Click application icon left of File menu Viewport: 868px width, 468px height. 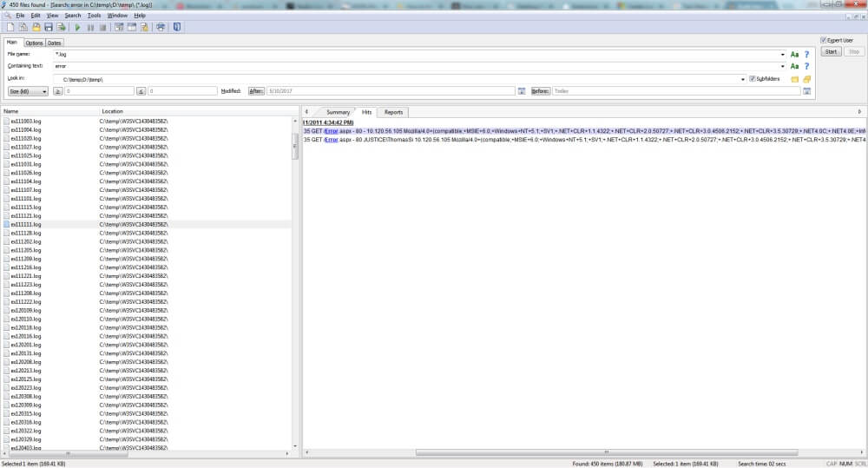[7, 16]
